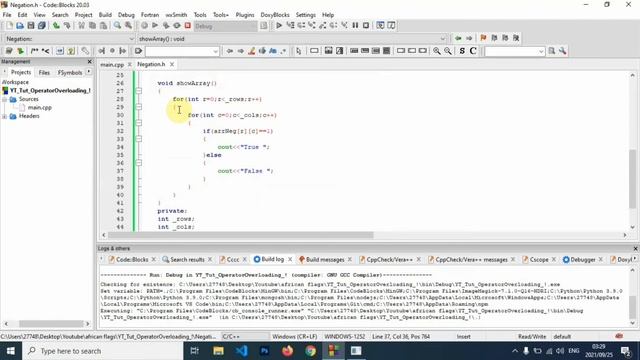Open the wxSmith menu
Viewport: 640px width, 360px height.
[x=176, y=15]
